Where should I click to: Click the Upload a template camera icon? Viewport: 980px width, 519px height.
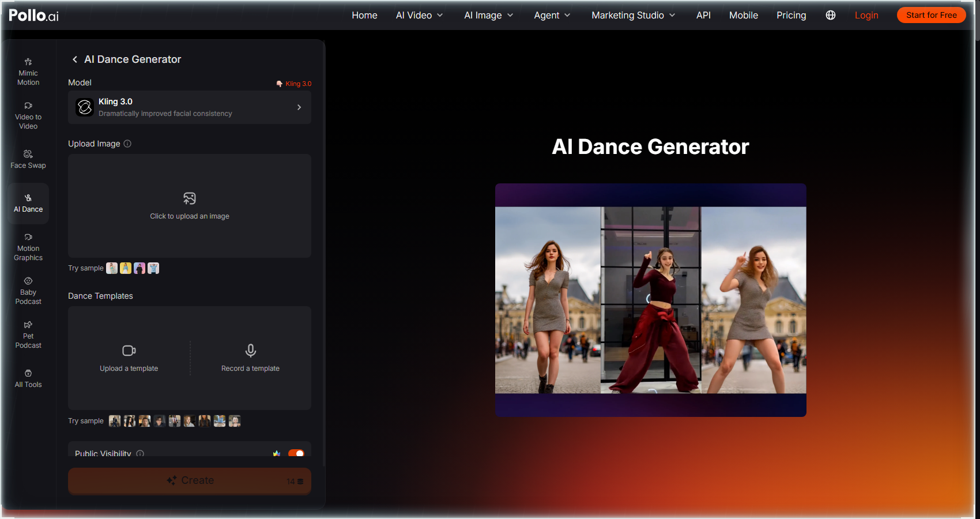click(x=129, y=351)
